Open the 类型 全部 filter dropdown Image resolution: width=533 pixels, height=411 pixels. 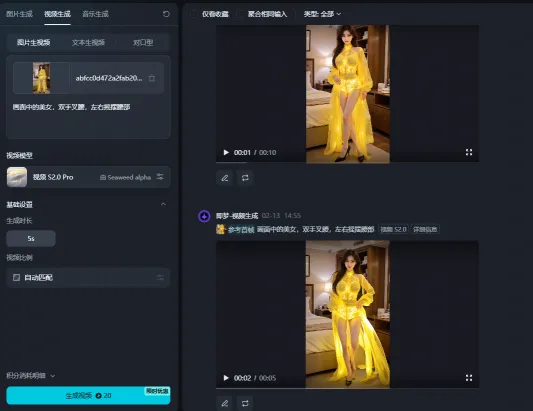coord(322,14)
